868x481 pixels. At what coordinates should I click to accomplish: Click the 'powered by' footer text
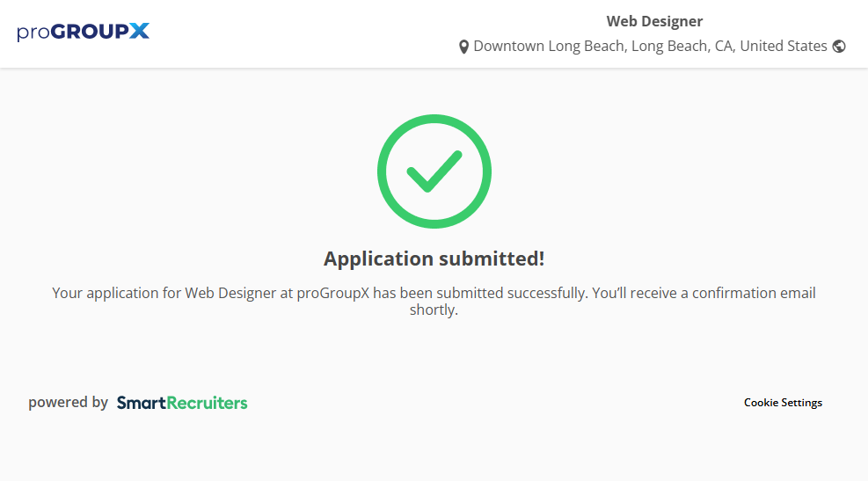[68, 403]
